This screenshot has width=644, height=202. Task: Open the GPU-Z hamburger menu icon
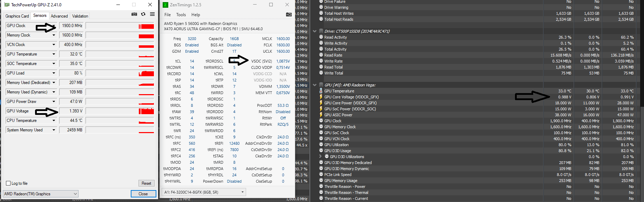pos(152,14)
